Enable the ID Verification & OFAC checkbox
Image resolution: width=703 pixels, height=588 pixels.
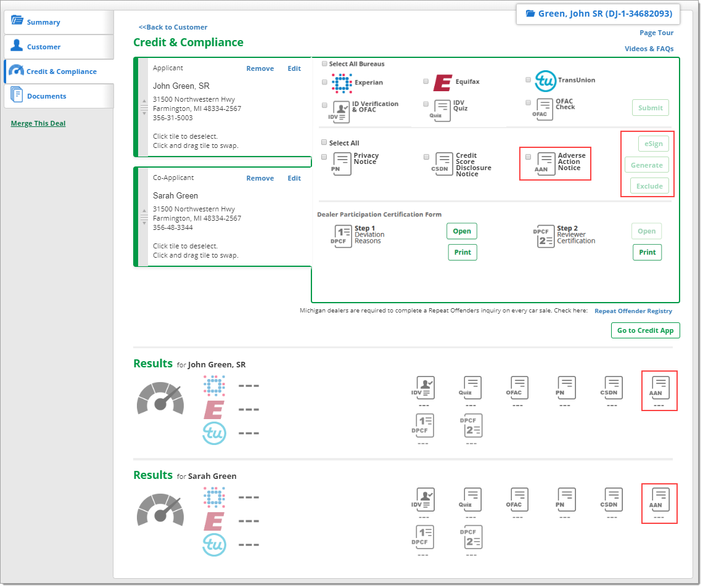coord(324,105)
